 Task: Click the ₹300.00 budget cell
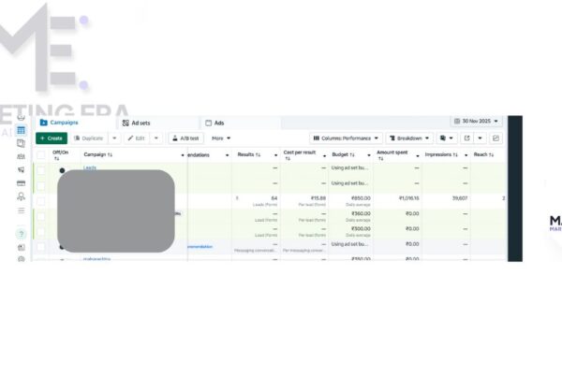click(x=361, y=229)
